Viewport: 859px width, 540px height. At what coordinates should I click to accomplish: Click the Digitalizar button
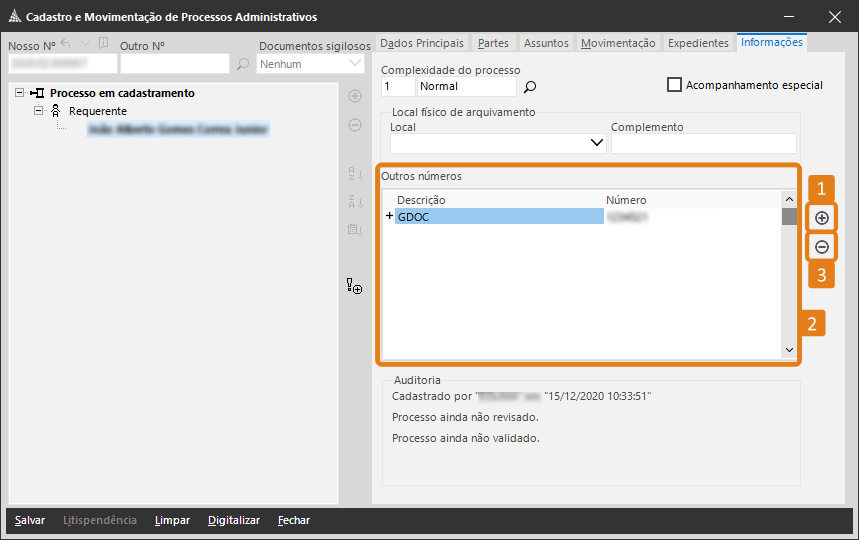(x=234, y=520)
